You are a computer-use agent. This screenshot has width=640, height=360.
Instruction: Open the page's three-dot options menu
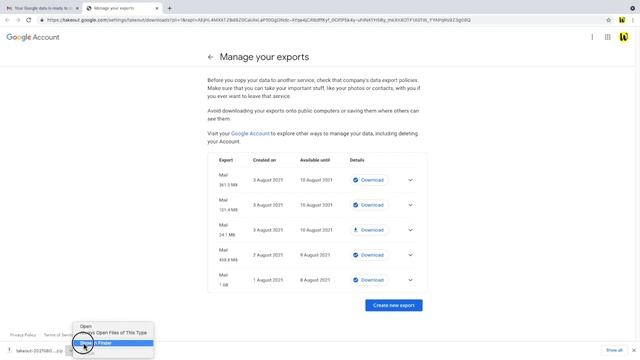592,37
